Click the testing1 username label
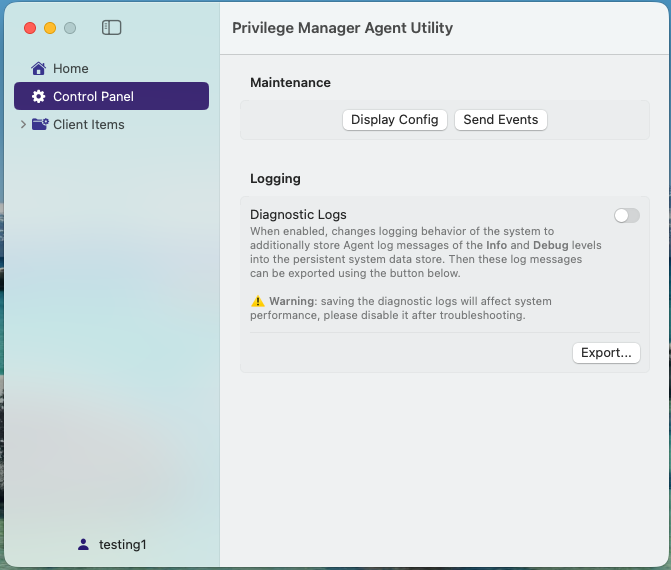 coord(122,545)
